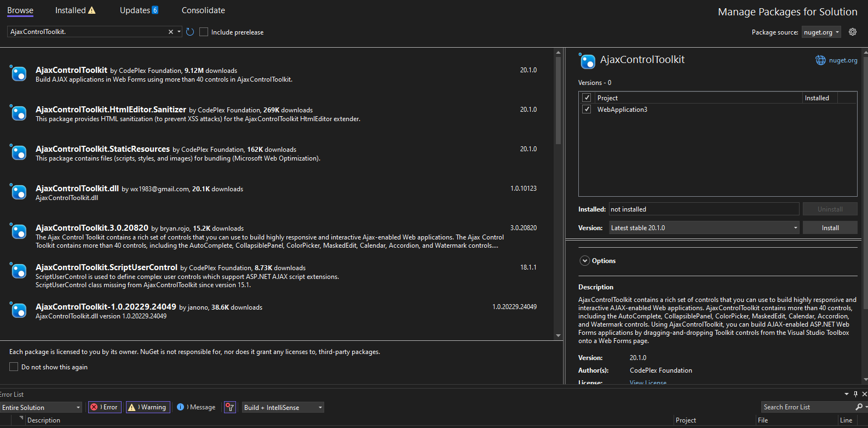
Task: Click the globe icon next to nuget.org
Action: pyautogui.click(x=820, y=60)
